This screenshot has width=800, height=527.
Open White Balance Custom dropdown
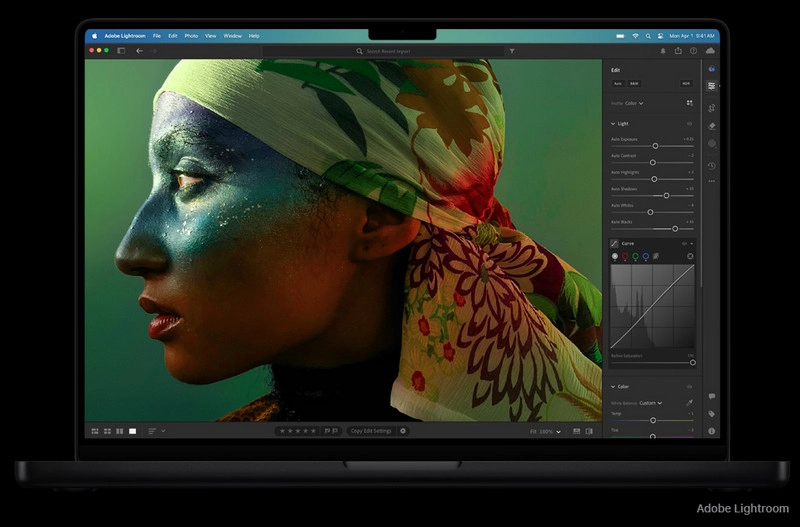650,403
